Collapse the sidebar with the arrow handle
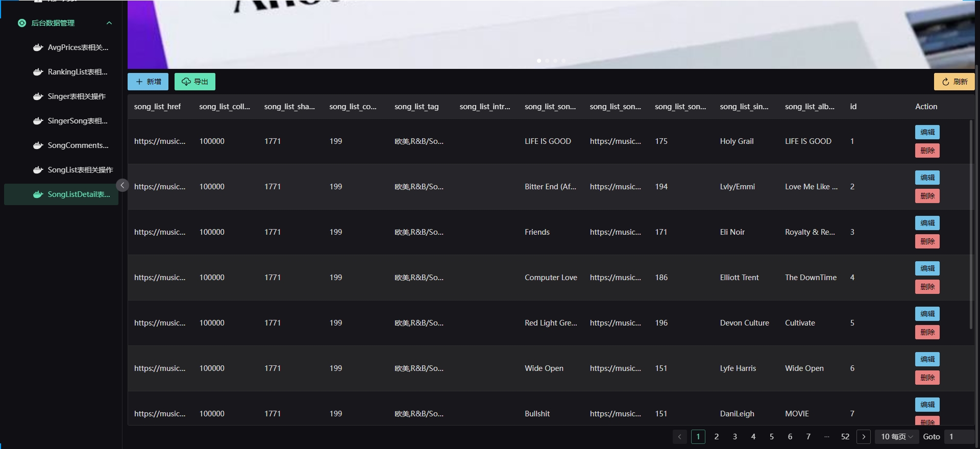The width and height of the screenshot is (980, 449). pyautogui.click(x=122, y=185)
